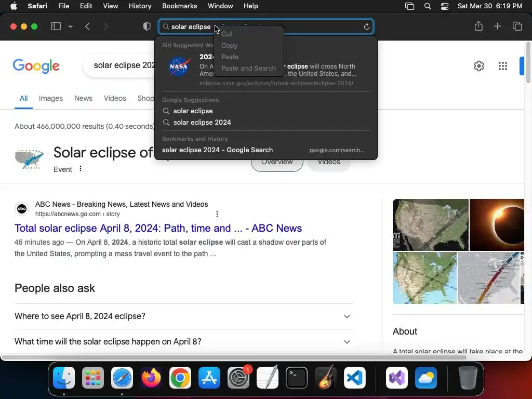Image resolution: width=532 pixels, height=399 pixels.
Task: Choose Paste in the context menu
Action: pos(230,57)
